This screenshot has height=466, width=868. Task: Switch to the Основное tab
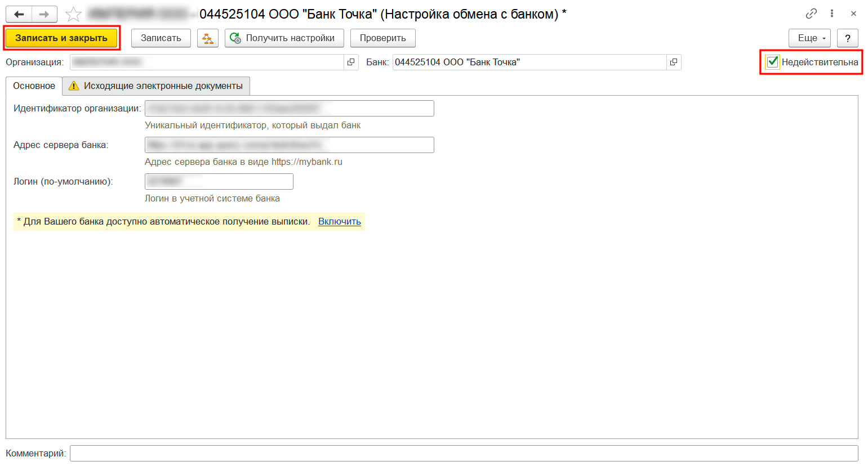34,86
